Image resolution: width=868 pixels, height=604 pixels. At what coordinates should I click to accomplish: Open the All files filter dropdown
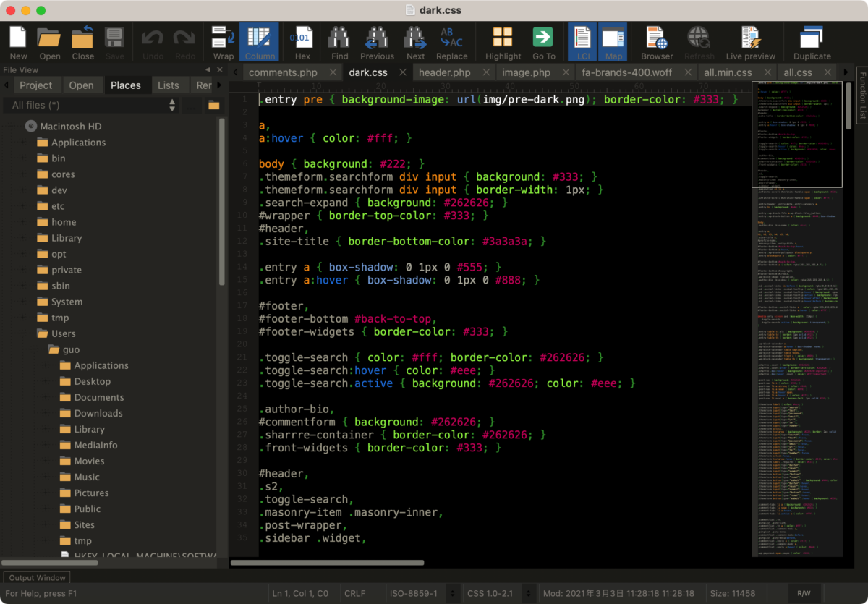click(x=92, y=105)
